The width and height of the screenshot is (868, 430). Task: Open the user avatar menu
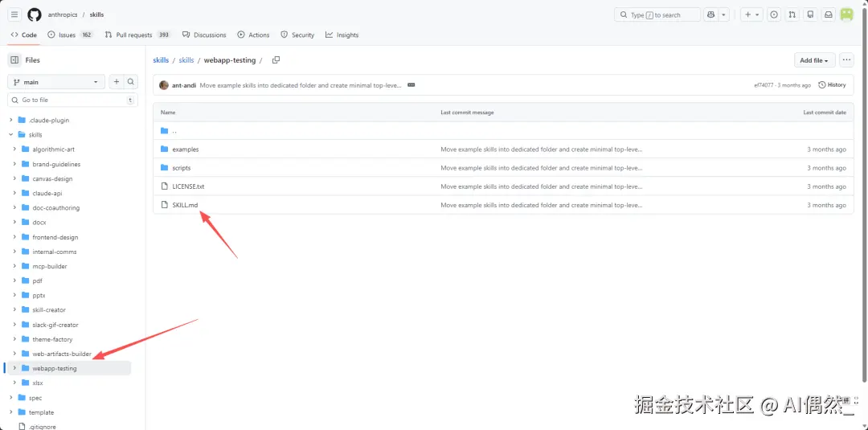(847, 15)
